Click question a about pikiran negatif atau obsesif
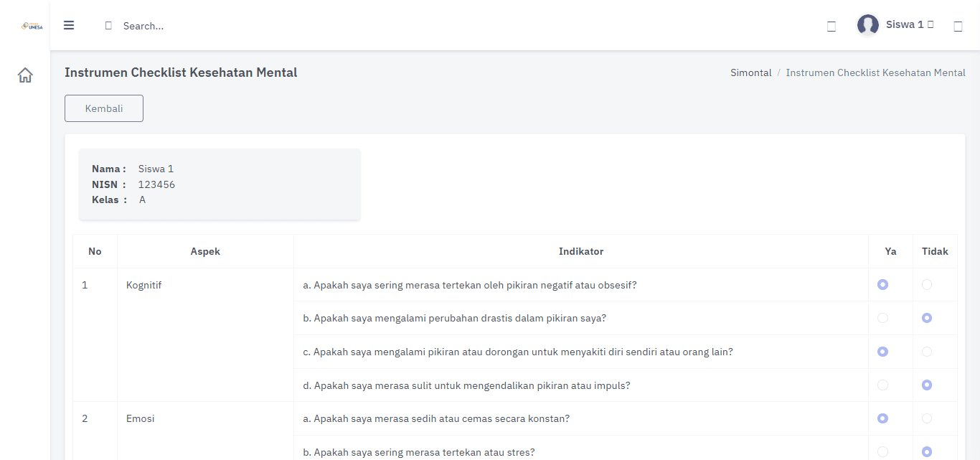 point(470,285)
